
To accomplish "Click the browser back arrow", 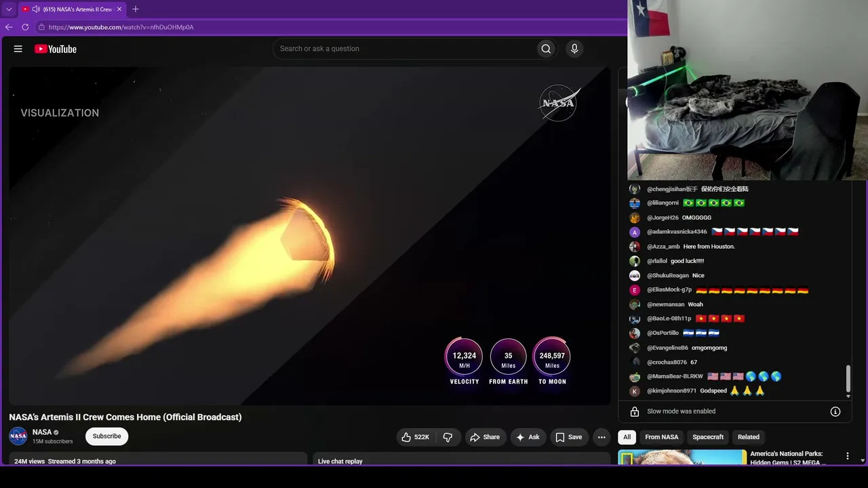I will pos(9,27).
